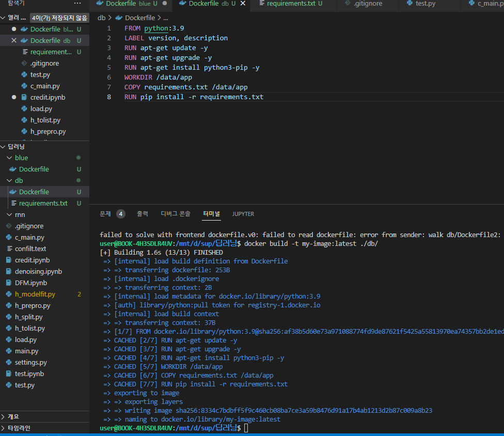Click unsaved dot beside credit.ipynb in open editors
504x436 pixels.
point(14,98)
